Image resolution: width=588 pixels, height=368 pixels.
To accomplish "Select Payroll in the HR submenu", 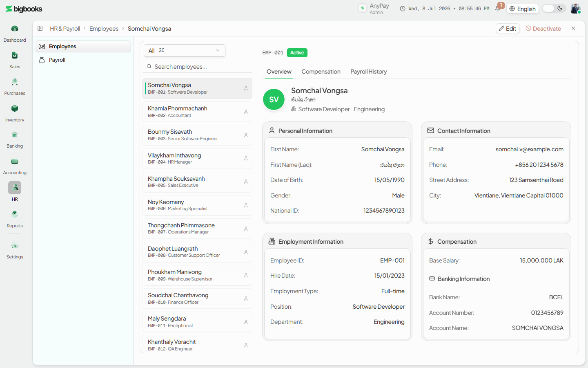I will tap(83, 60).
